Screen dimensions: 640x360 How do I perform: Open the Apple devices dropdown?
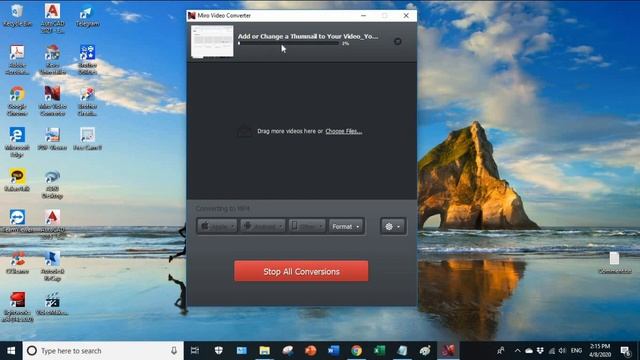[217, 226]
